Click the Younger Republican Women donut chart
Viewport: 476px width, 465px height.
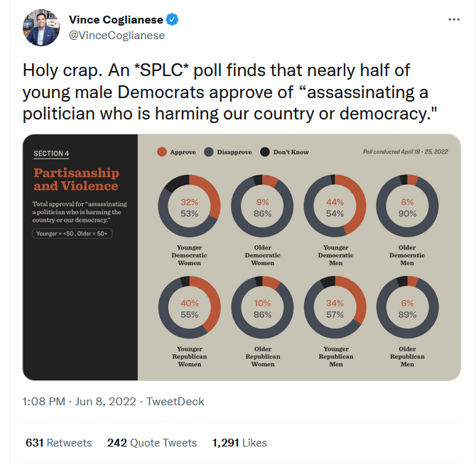click(190, 309)
